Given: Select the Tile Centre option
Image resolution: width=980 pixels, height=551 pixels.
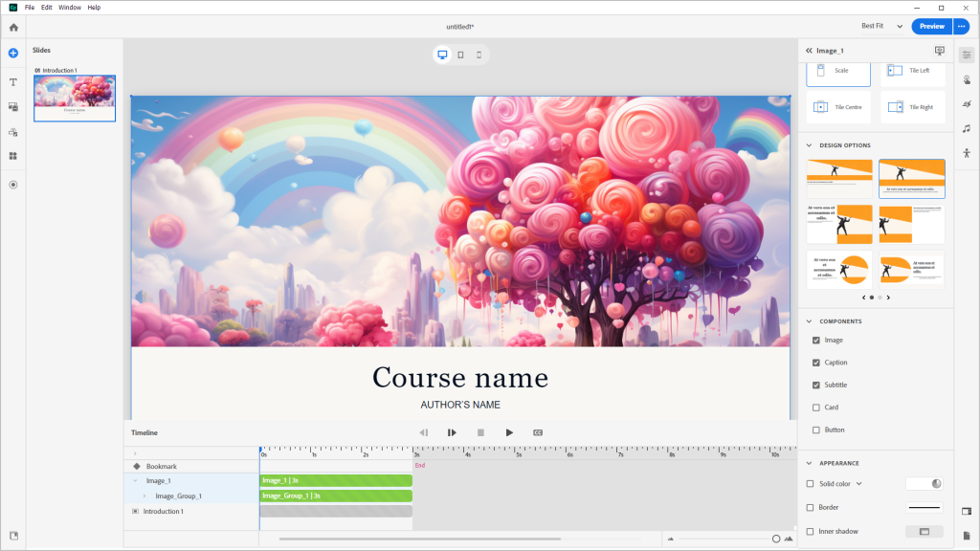Looking at the screenshot, I should pyautogui.click(x=838, y=107).
